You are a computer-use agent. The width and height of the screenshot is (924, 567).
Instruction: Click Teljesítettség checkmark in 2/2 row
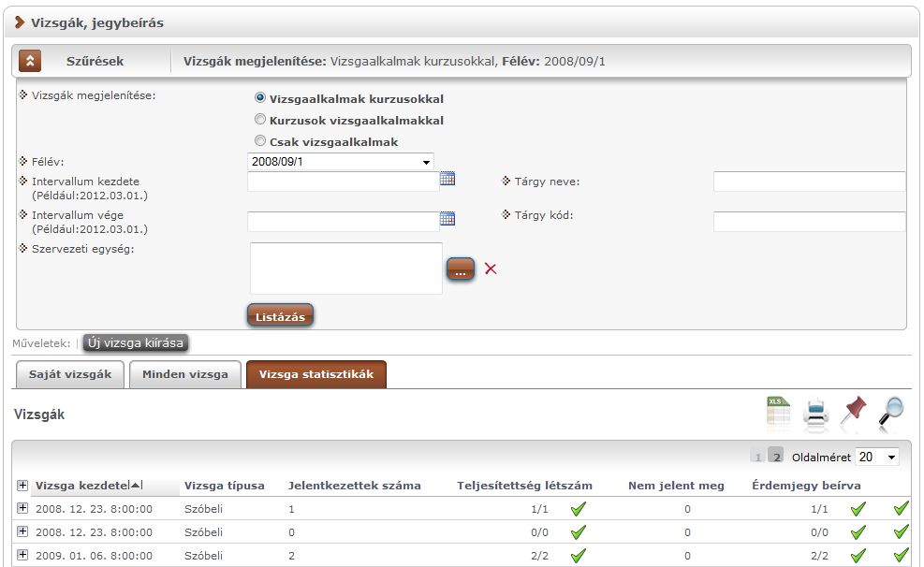579,555
